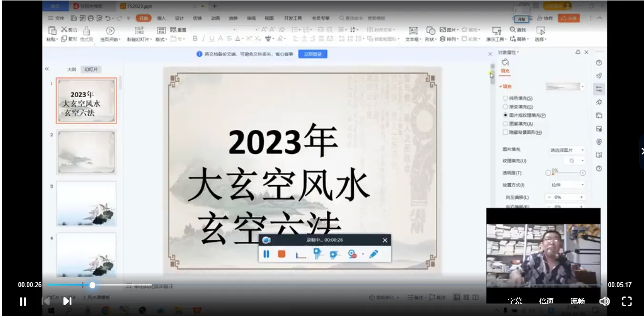This screenshot has height=316, width=644.
Task: Check the 隐藏背景图形 checkbox
Action: [505, 132]
